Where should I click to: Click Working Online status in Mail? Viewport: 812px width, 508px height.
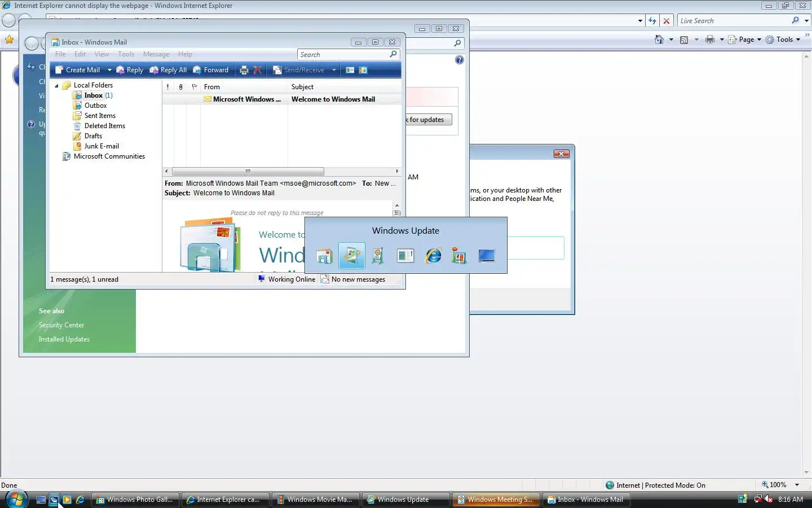(x=286, y=279)
